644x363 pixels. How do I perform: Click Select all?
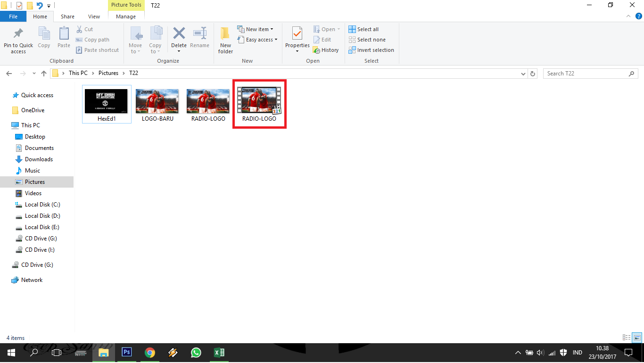pyautogui.click(x=363, y=29)
